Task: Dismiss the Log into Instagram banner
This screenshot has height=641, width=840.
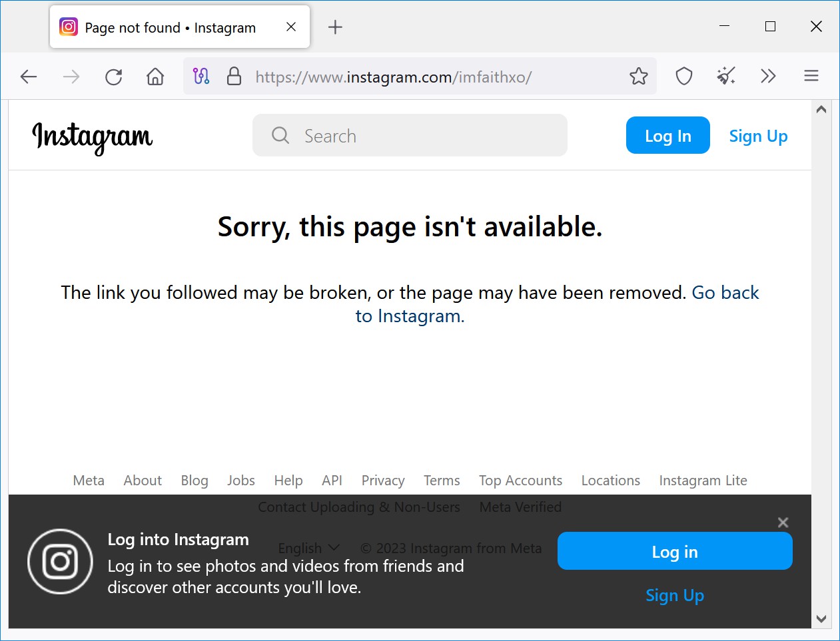Action: click(x=783, y=523)
